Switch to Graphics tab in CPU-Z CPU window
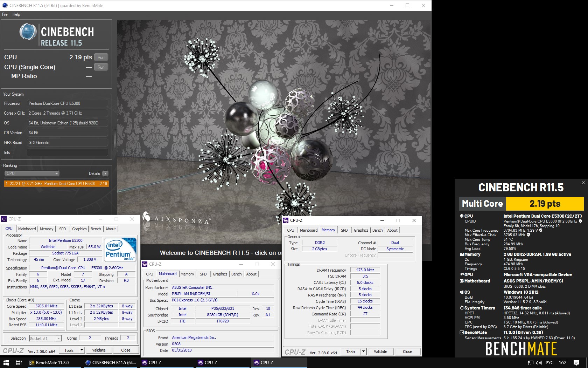 [79, 229]
